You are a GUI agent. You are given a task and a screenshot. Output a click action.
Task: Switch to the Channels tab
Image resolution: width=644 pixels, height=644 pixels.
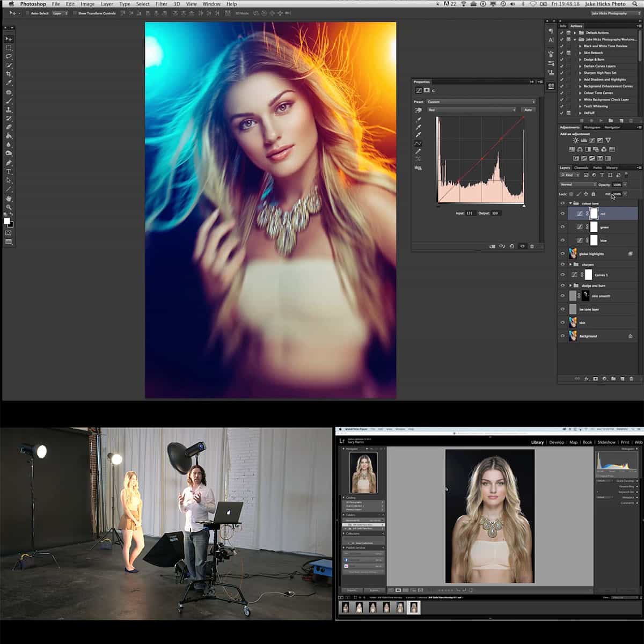pos(581,168)
